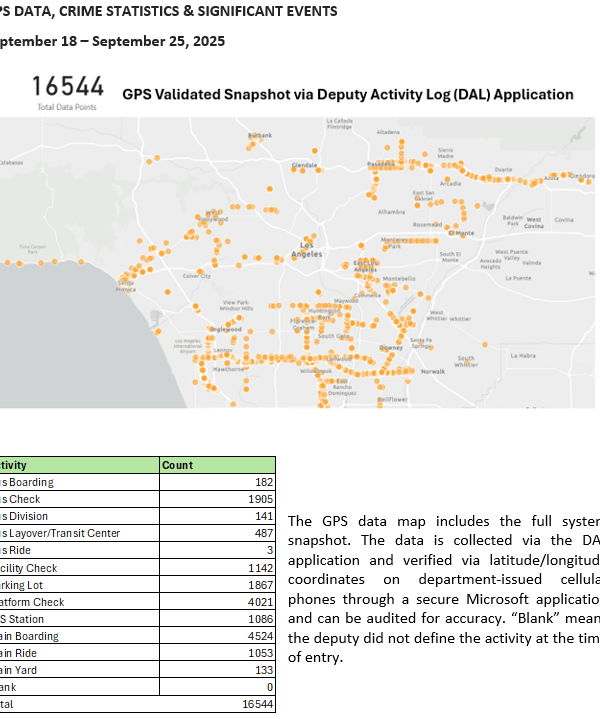
Task: Click the Alhambra label on the map
Action: click(x=392, y=212)
